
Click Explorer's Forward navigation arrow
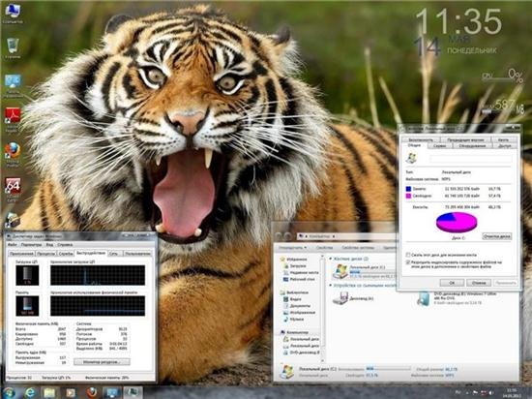pos(287,235)
